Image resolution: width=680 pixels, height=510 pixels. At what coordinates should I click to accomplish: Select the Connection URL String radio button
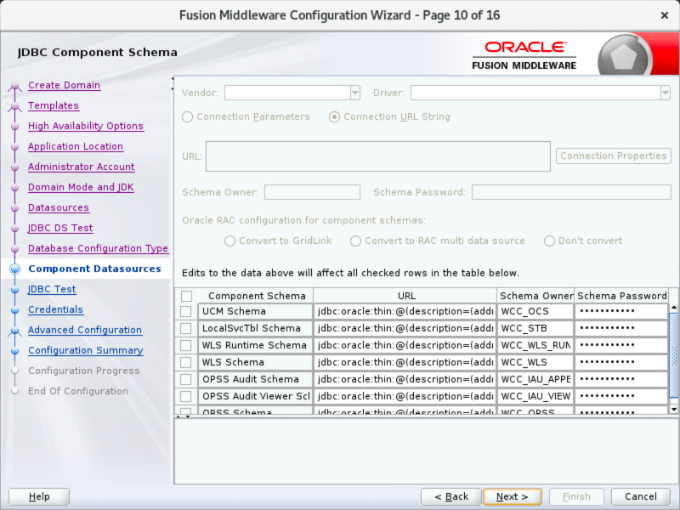334,117
